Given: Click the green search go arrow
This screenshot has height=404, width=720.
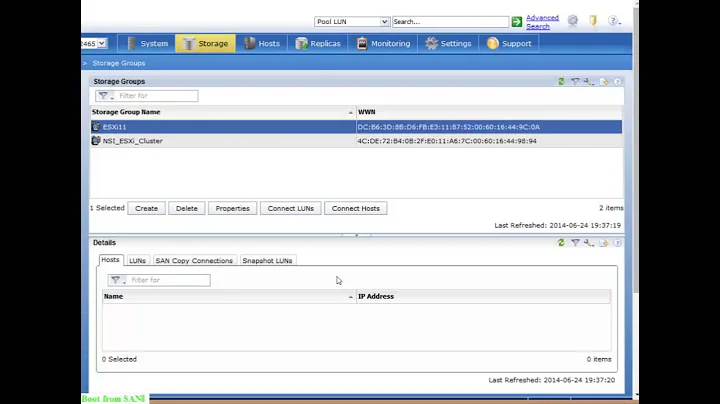Looking at the screenshot, I should click(x=517, y=22).
